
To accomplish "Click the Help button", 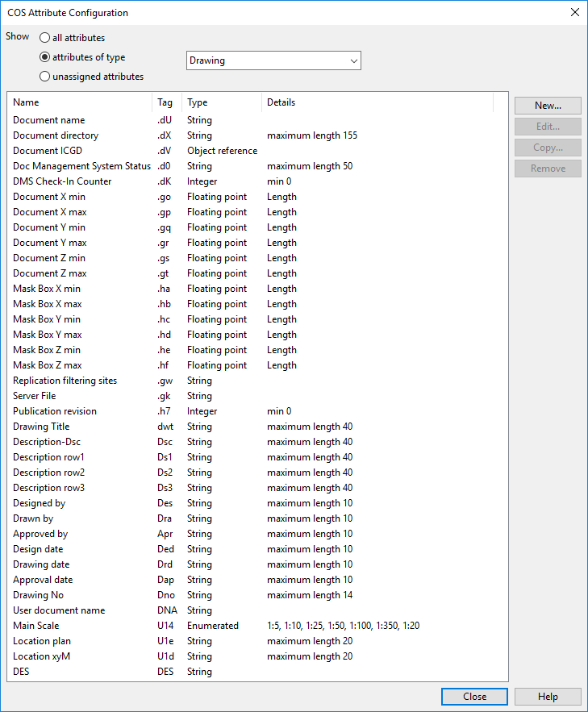I will [x=548, y=697].
